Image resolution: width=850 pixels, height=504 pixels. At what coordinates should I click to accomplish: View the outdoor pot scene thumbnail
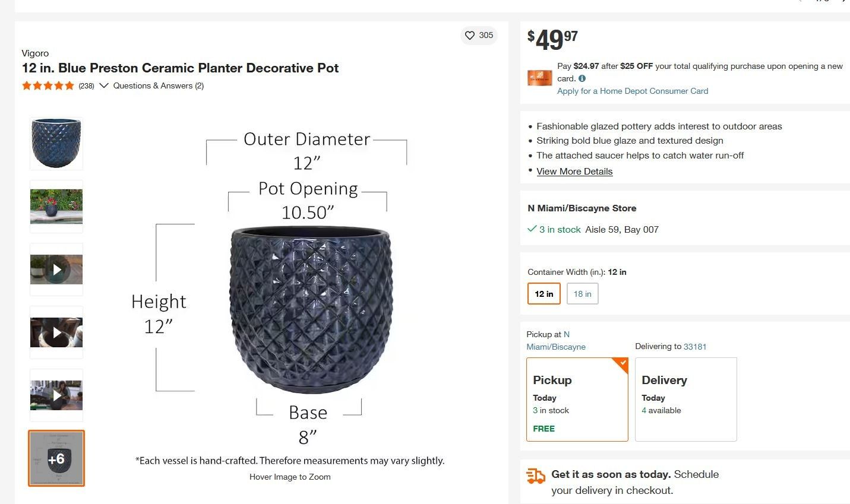tap(56, 207)
